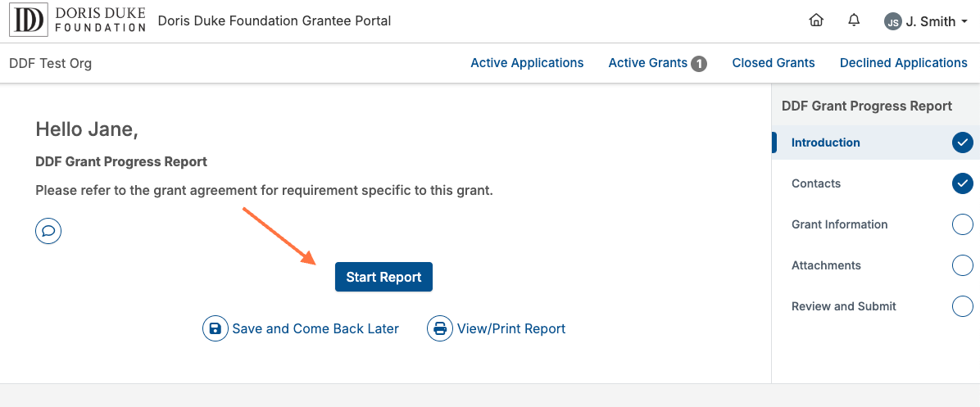Go to Active Grants tab
This screenshot has height=407, width=980.
pos(657,63)
